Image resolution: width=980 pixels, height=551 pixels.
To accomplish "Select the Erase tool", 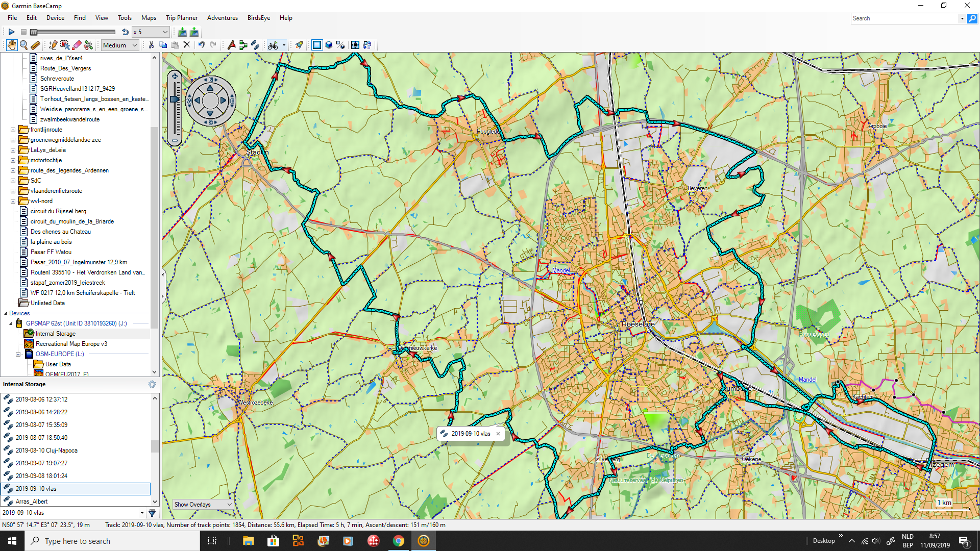I will pyautogui.click(x=77, y=45).
